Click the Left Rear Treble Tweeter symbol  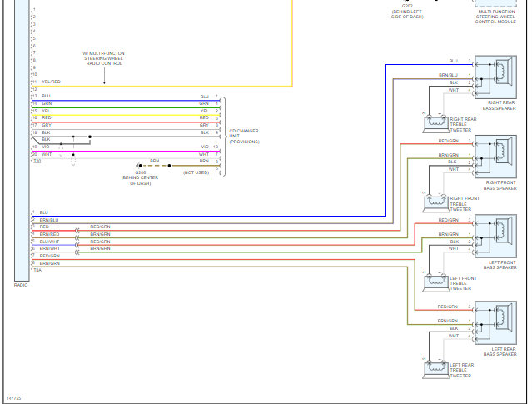pyautogui.click(x=435, y=369)
